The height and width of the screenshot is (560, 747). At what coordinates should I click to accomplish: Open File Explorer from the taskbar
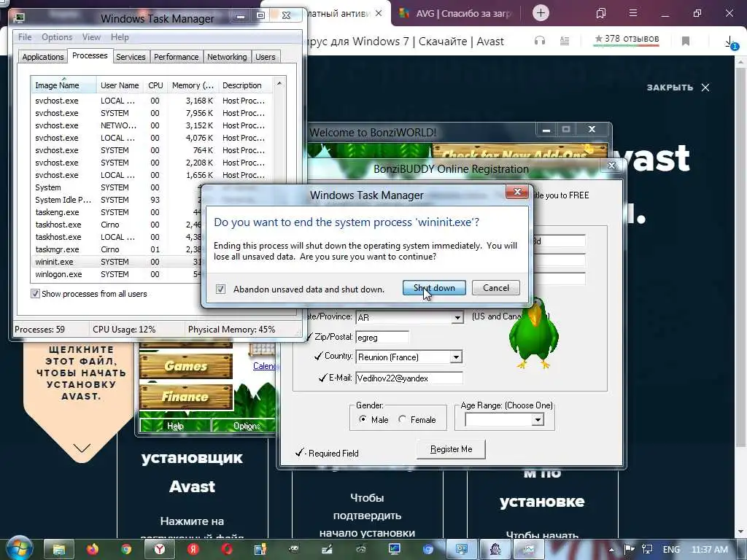tap(59, 550)
